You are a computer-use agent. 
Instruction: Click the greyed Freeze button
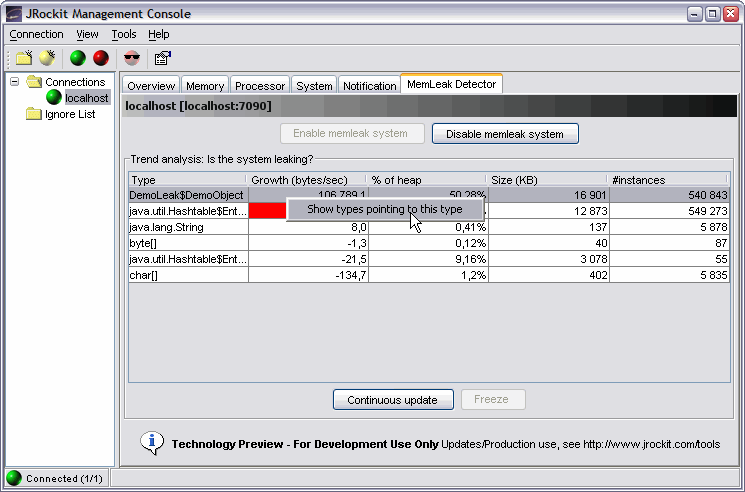[493, 399]
